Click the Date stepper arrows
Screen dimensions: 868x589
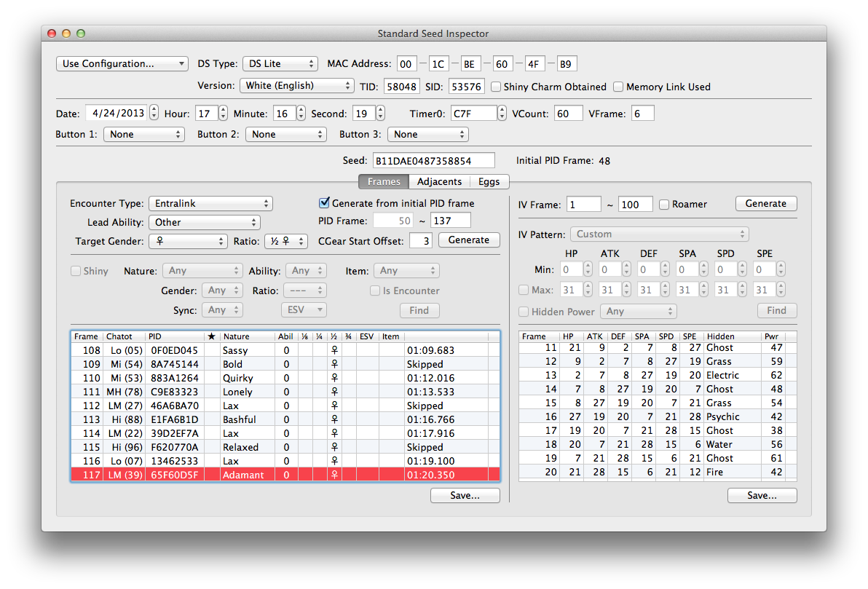click(154, 114)
